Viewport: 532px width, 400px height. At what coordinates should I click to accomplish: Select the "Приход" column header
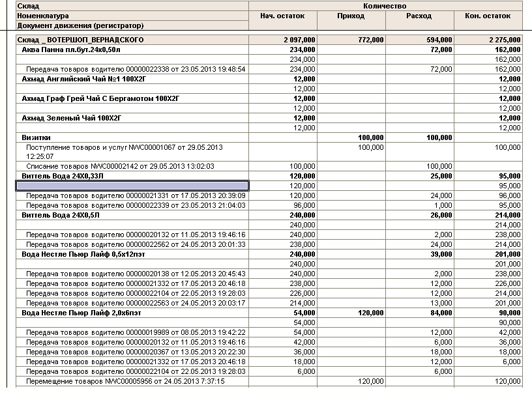[351, 16]
